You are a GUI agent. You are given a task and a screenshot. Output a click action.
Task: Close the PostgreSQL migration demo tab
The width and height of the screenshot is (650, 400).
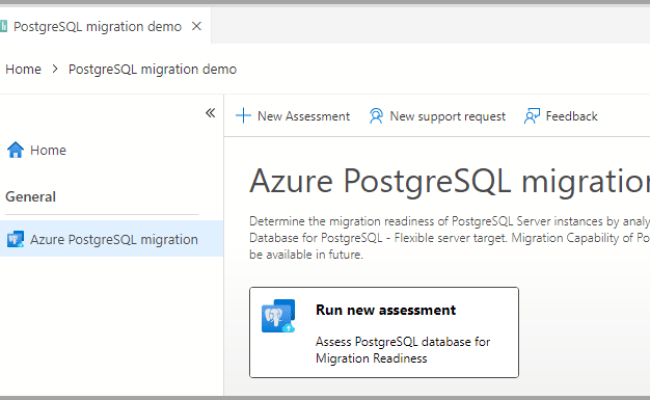pyautogui.click(x=197, y=27)
